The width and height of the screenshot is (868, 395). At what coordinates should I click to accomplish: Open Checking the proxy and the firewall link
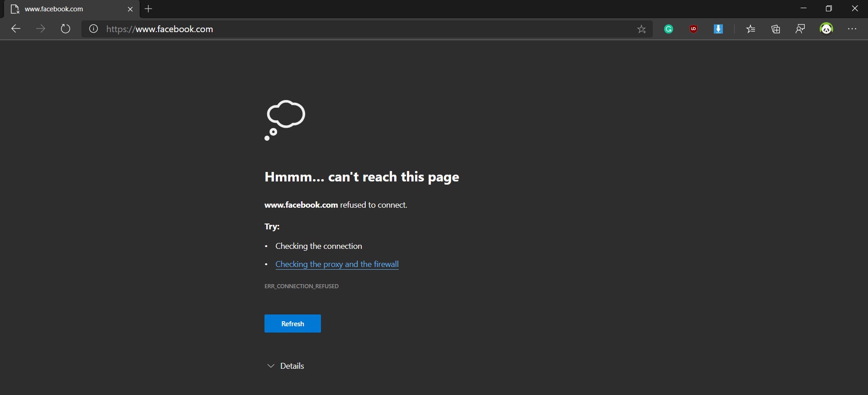(x=337, y=264)
